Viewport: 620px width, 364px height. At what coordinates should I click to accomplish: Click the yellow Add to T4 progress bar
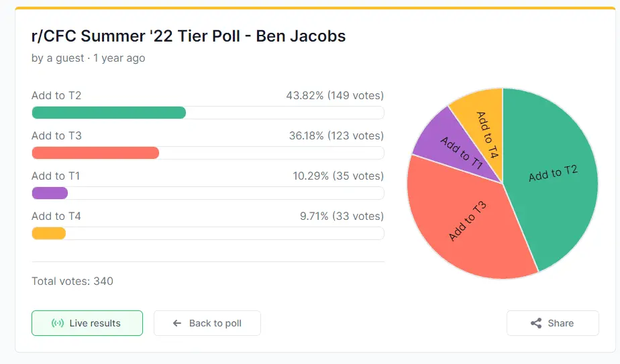point(49,233)
